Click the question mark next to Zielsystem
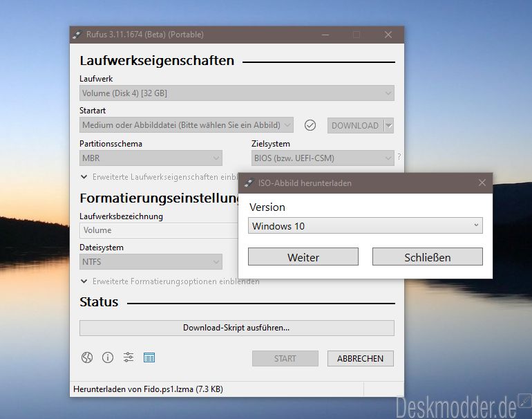The image size is (532, 419). click(399, 157)
